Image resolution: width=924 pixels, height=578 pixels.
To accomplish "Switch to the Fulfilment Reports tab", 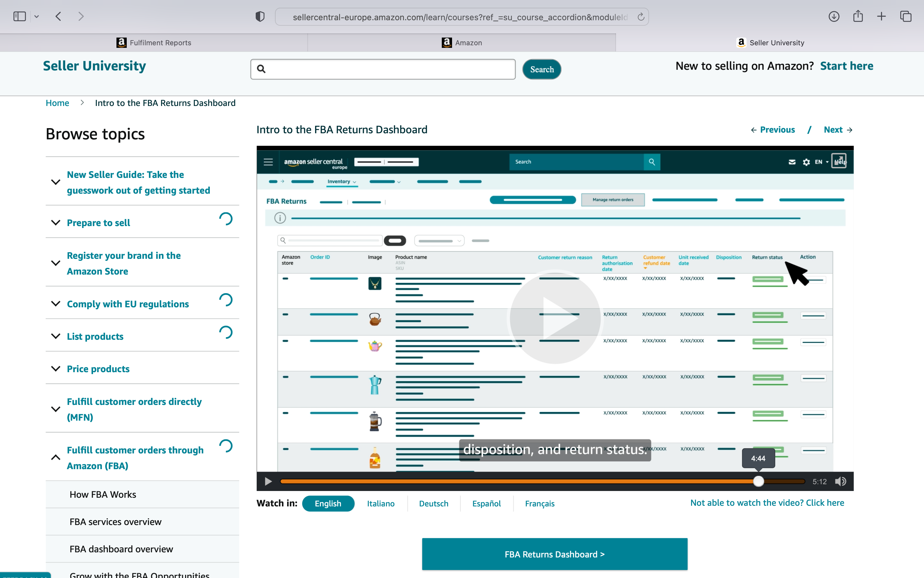I will (154, 42).
